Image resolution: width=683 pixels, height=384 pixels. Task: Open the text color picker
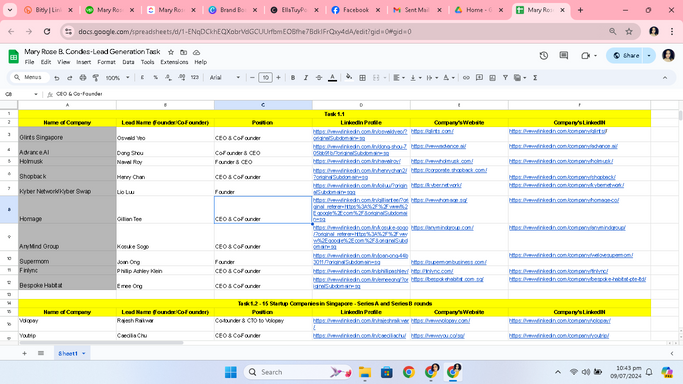click(x=332, y=77)
